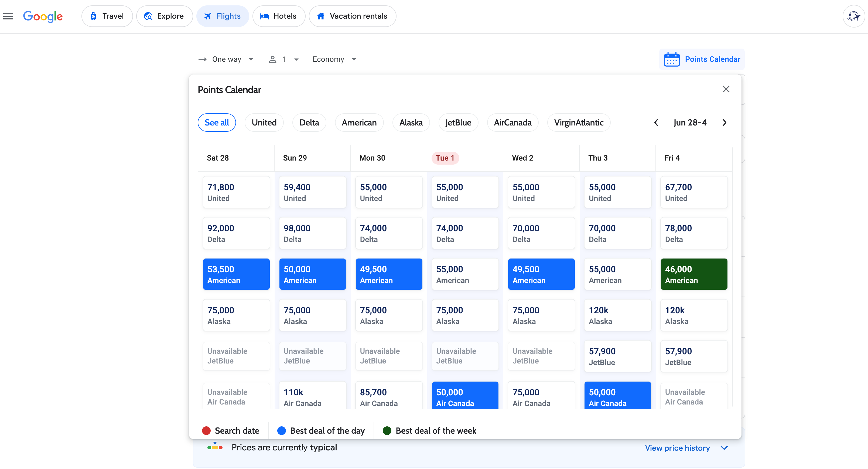Click the Google logo

click(x=43, y=16)
